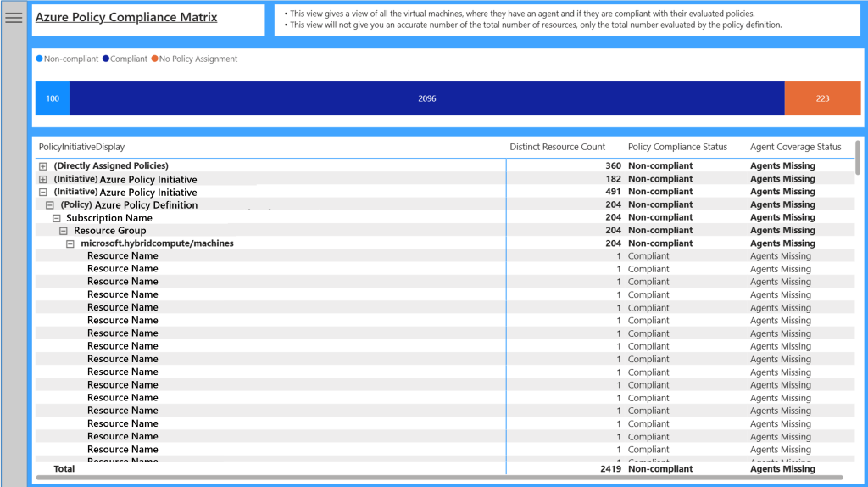The width and height of the screenshot is (868, 487).
Task: Expand the Initiative row with 182 resources
Action: (43, 180)
